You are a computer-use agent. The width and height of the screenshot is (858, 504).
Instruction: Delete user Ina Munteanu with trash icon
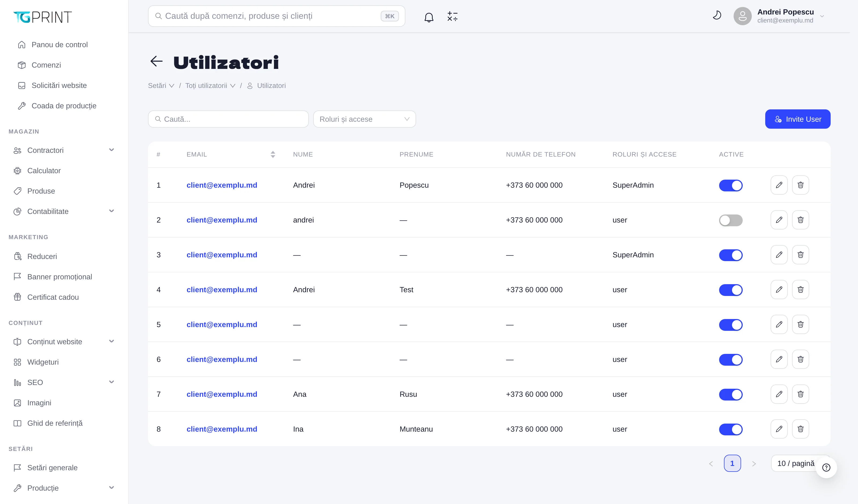(800, 429)
